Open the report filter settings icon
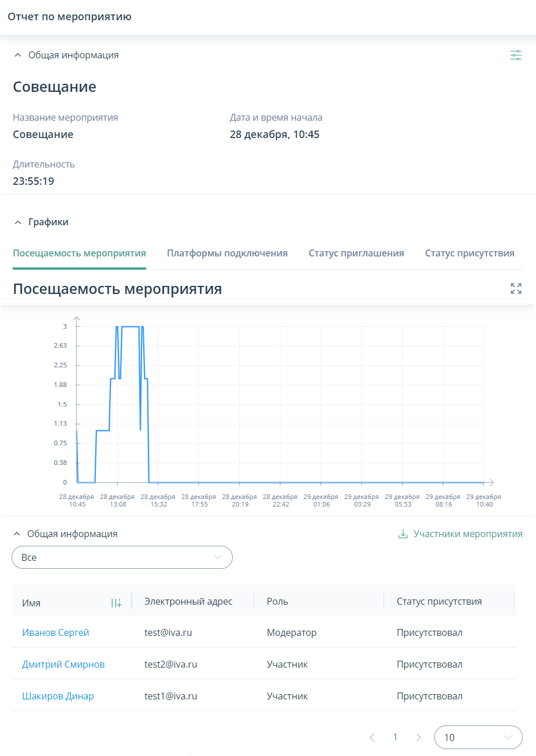 point(516,55)
